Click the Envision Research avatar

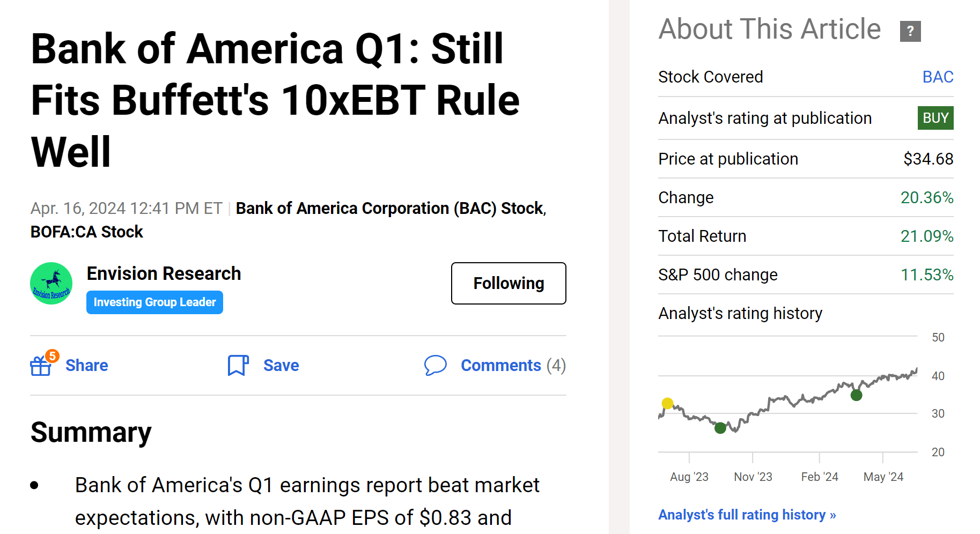(x=51, y=284)
